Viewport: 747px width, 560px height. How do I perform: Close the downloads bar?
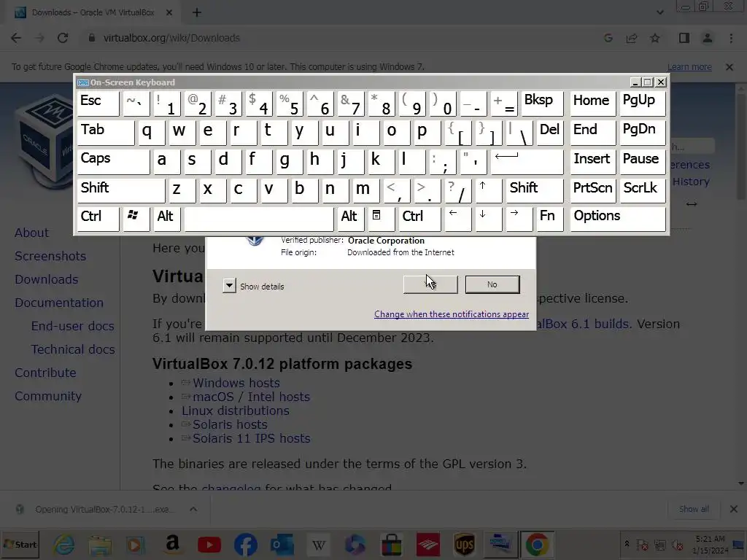coord(734,509)
